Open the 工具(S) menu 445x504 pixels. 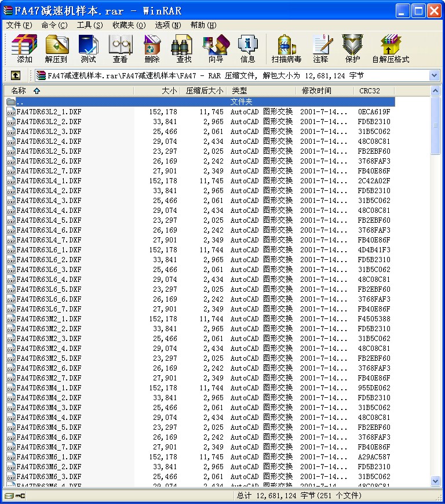pyautogui.click(x=90, y=25)
